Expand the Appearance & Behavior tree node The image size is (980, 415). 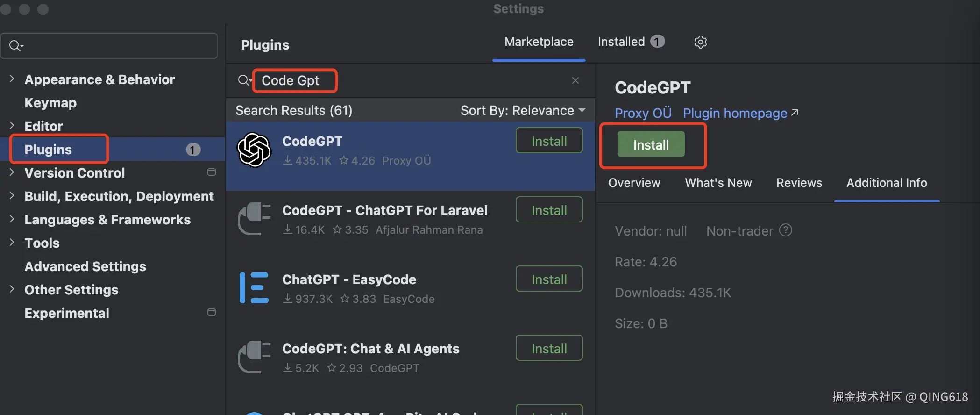point(12,79)
